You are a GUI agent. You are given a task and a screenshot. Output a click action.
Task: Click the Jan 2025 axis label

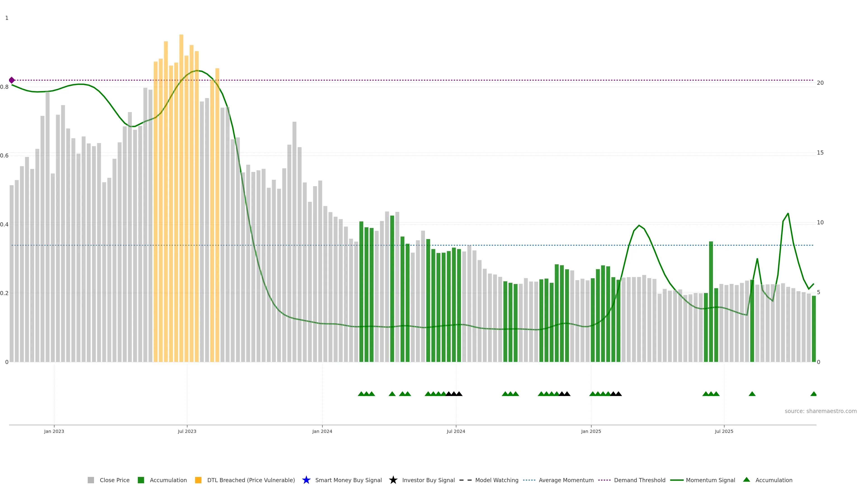pyautogui.click(x=591, y=431)
